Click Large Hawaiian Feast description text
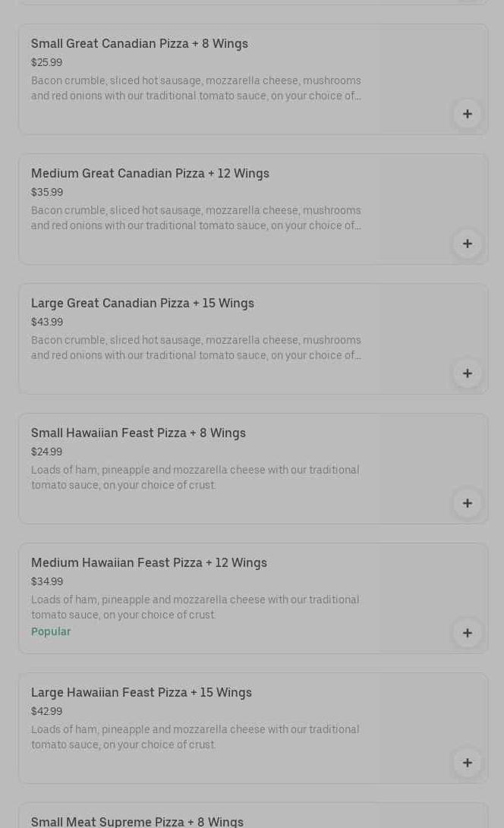Viewport: 504px width, 828px height. click(195, 737)
